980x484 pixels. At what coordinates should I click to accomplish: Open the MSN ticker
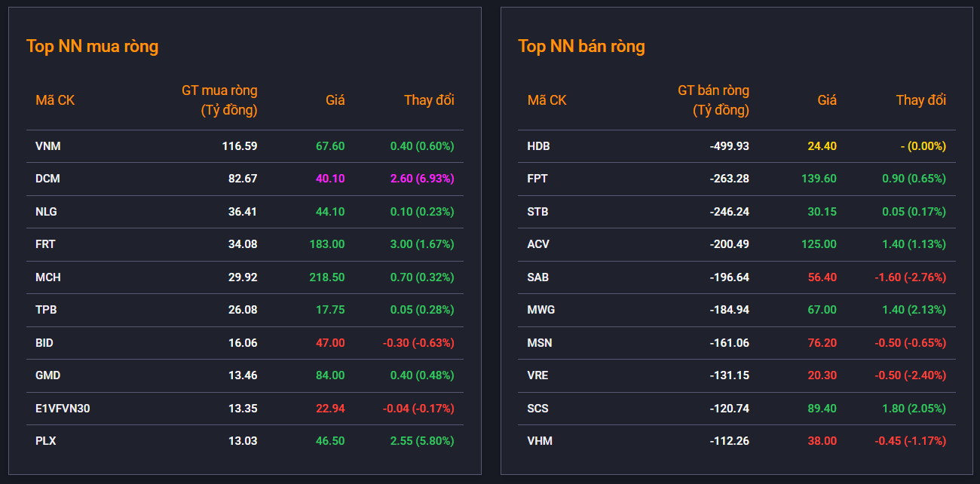[x=539, y=343]
